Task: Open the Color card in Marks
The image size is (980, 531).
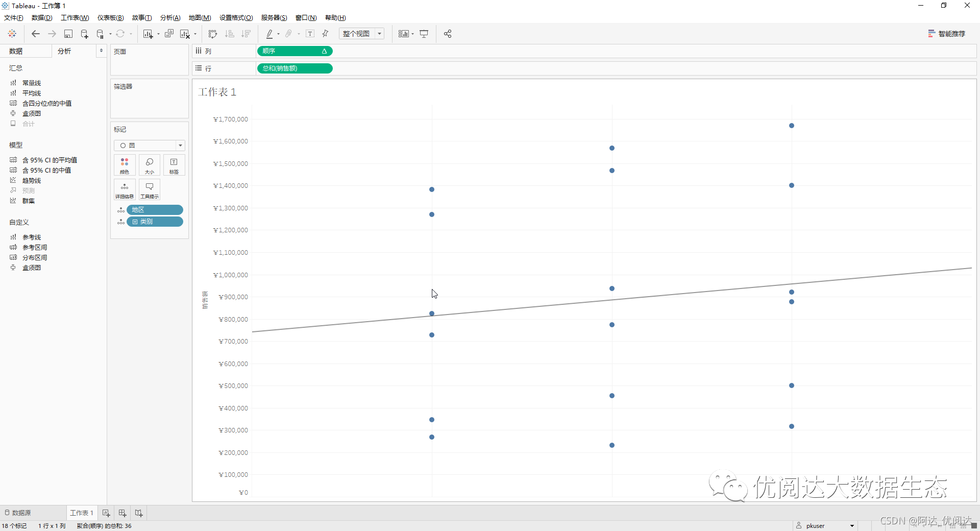Action: point(125,165)
